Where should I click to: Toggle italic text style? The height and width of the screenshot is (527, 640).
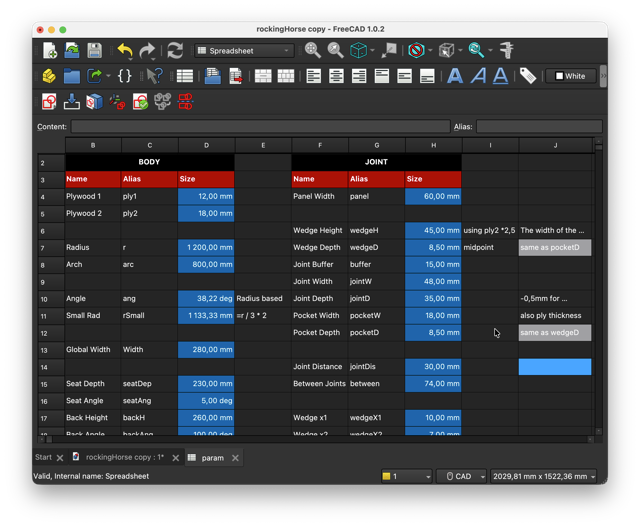pos(478,76)
